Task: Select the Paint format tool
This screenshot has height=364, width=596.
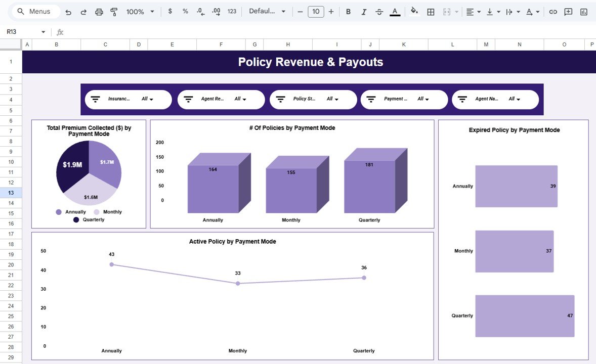Action: click(x=114, y=11)
